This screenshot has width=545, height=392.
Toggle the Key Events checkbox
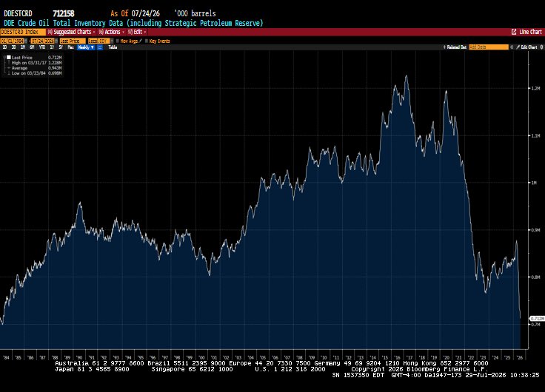coord(147,41)
